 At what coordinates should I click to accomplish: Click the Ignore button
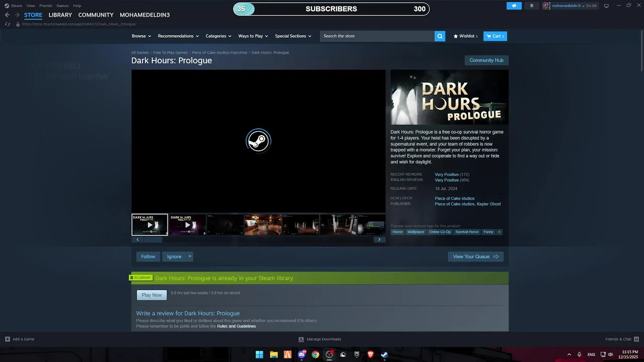(174, 256)
